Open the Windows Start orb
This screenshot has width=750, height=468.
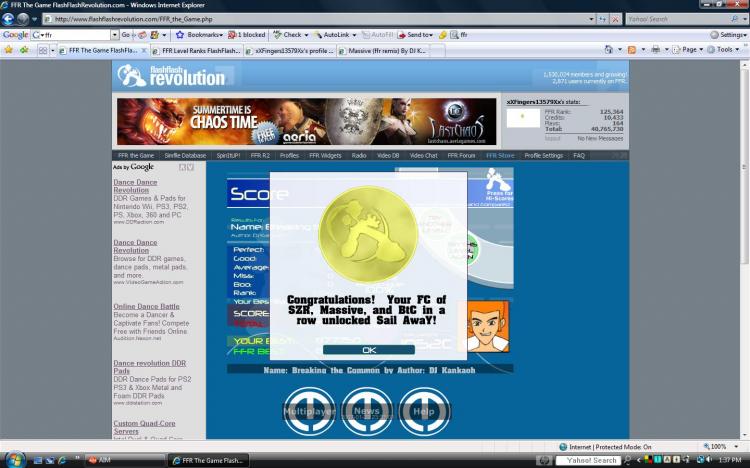click(14, 460)
